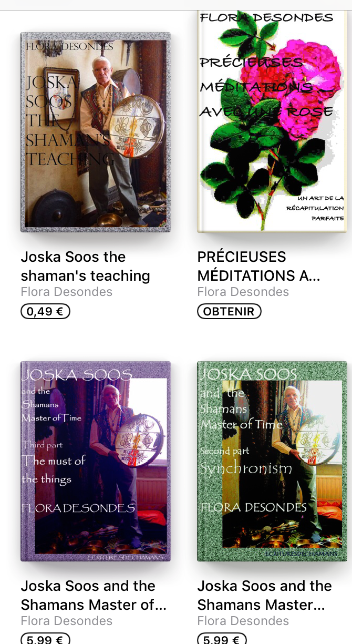Open title 'PRÉCIEUSES MÉDITATIONS A...'
Viewport: 352px width, 644px height.
click(259, 266)
